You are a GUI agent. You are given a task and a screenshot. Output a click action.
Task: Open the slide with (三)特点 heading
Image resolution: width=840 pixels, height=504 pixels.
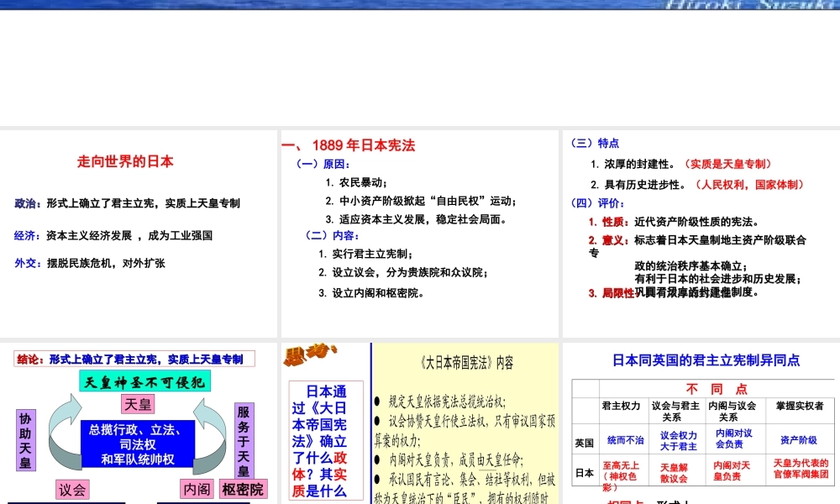[x=701, y=234]
